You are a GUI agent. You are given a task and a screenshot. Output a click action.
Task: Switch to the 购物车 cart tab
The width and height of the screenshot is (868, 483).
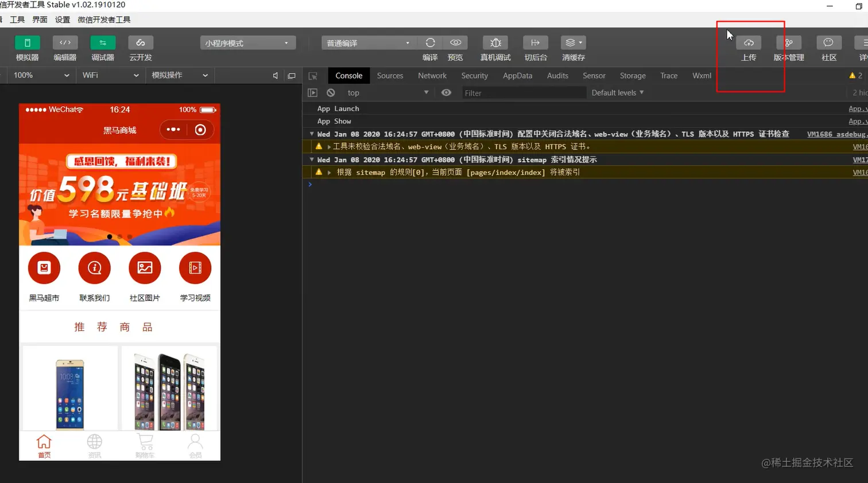point(145,446)
